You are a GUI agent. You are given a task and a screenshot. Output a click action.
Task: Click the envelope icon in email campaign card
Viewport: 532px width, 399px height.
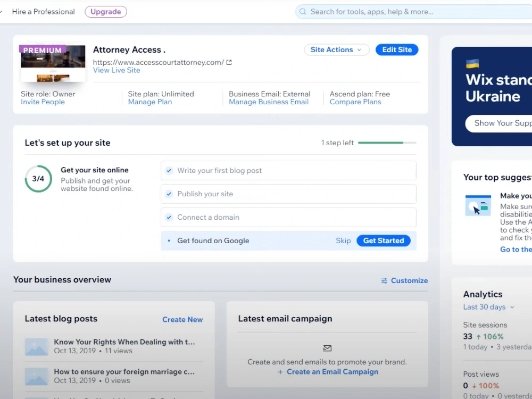click(327, 348)
